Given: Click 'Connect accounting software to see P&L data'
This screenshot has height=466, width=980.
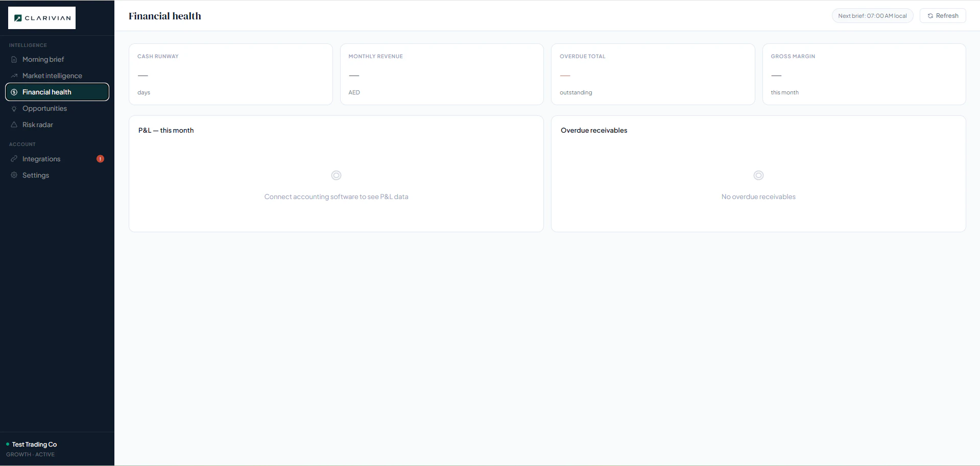Looking at the screenshot, I should pyautogui.click(x=336, y=197).
